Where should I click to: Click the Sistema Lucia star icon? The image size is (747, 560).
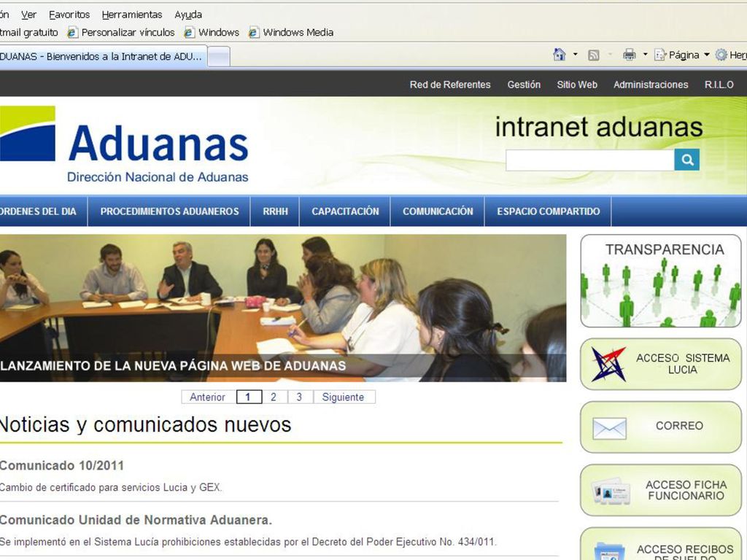[x=608, y=364]
